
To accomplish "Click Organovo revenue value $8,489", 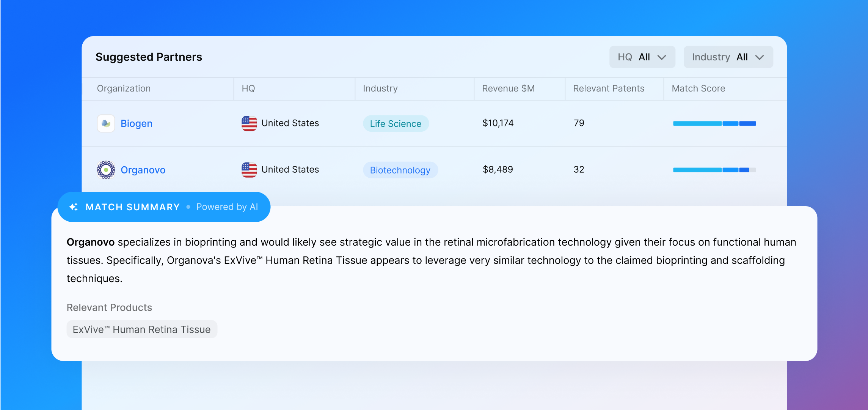I will point(498,169).
